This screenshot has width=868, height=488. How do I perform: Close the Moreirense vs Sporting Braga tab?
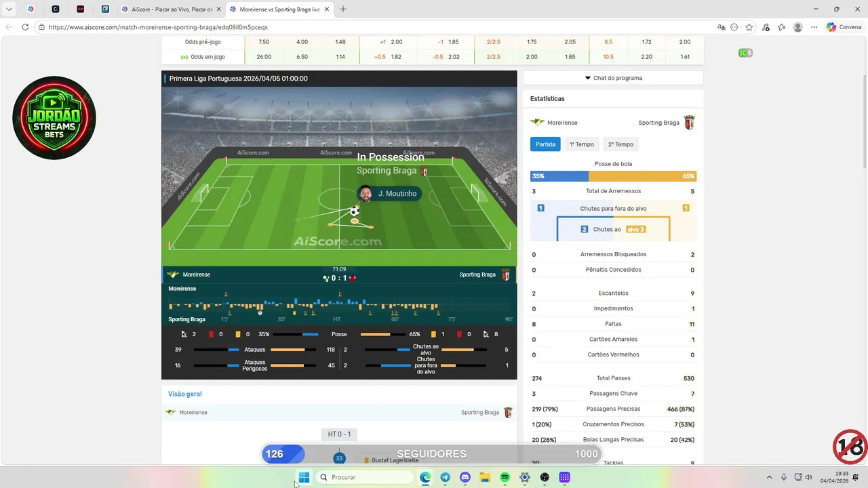tap(328, 9)
